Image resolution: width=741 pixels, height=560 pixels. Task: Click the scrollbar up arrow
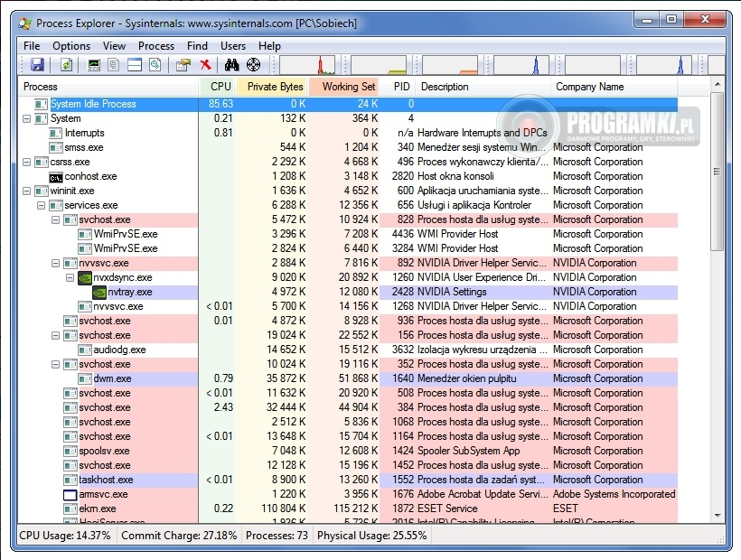[718, 84]
